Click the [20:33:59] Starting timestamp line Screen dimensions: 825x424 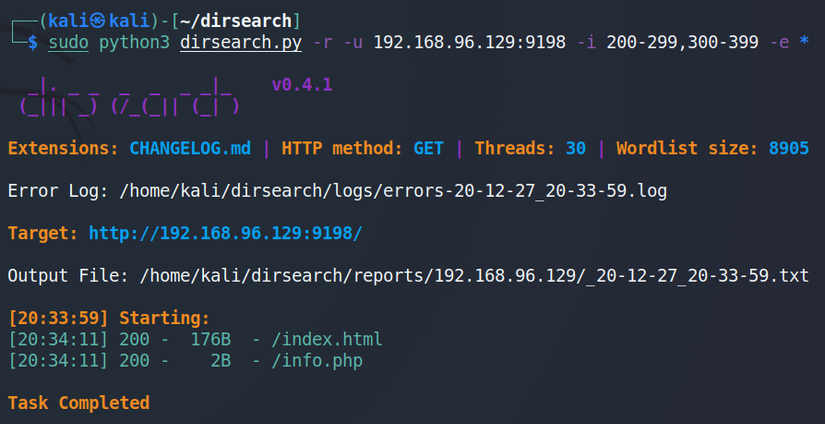coord(109,318)
